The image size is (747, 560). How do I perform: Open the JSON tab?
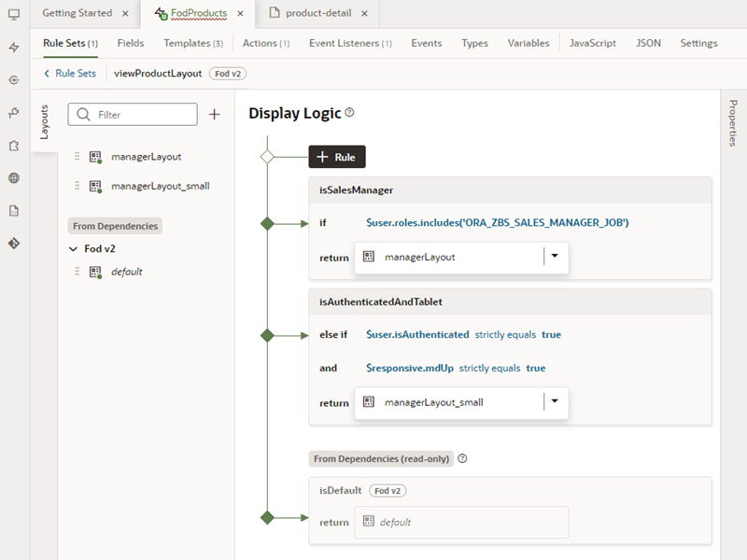click(647, 42)
